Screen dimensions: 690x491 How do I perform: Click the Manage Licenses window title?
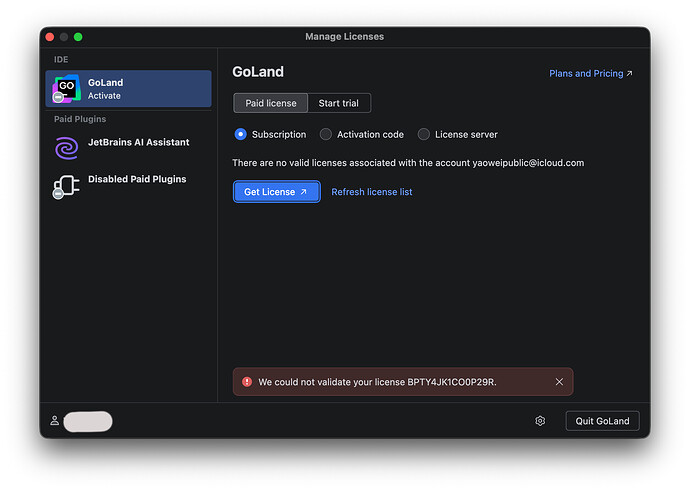(x=345, y=37)
